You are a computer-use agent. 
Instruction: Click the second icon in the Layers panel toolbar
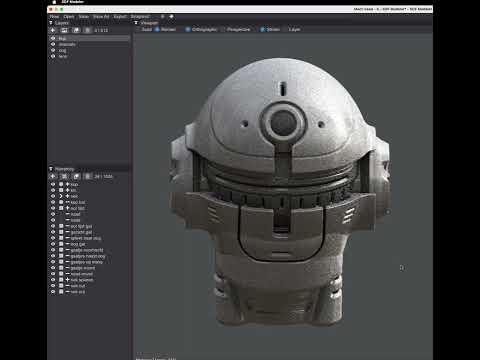(x=64, y=30)
